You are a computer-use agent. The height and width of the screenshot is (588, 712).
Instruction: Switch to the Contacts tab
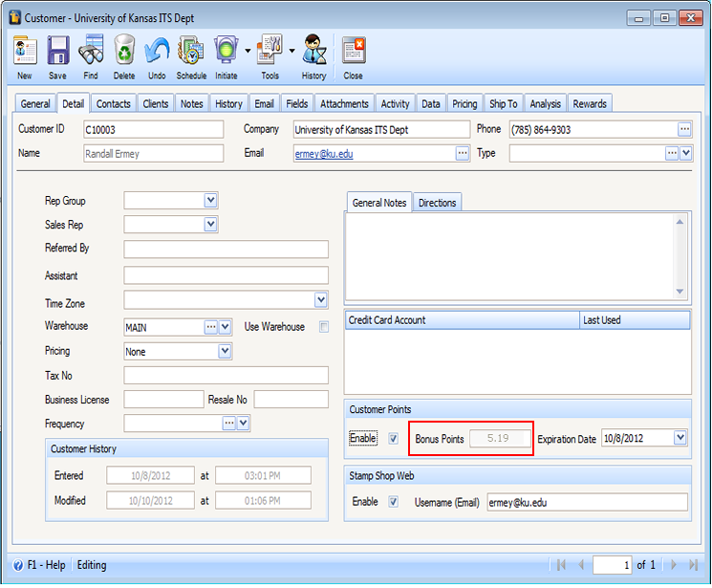[114, 103]
